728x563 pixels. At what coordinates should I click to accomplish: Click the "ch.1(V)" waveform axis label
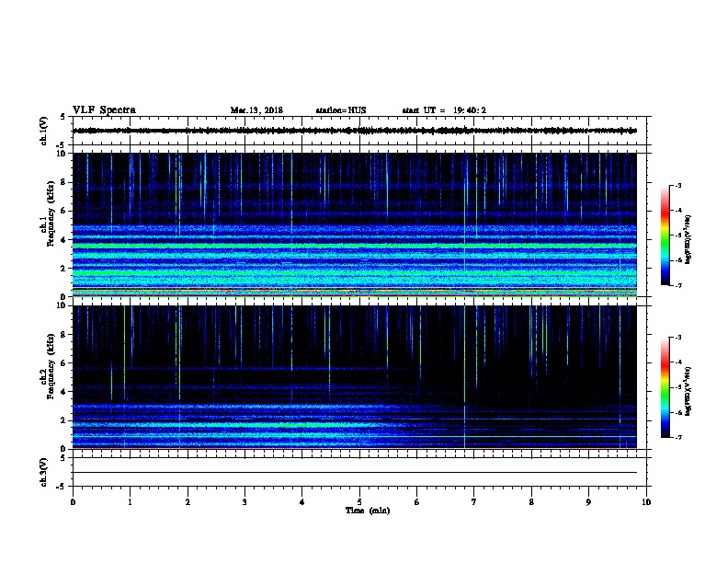tap(43, 131)
